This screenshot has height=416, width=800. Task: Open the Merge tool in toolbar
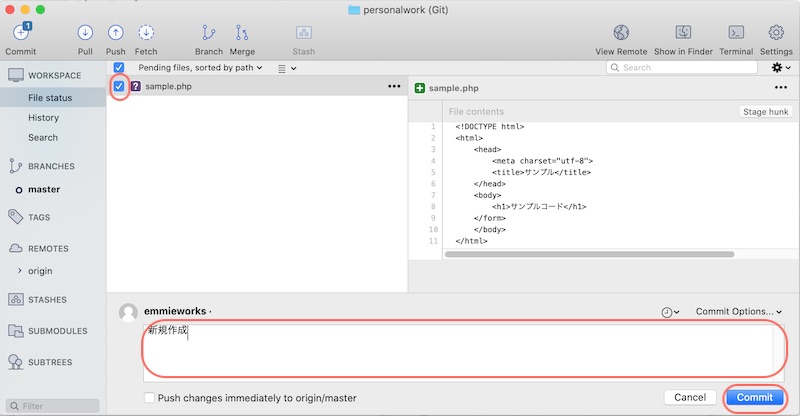pyautogui.click(x=242, y=33)
